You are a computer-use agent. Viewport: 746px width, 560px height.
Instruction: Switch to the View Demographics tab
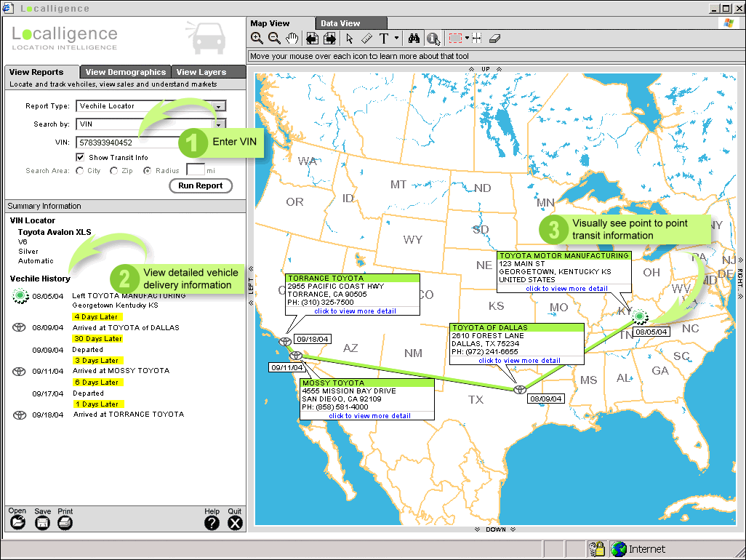[x=126, y=72]
